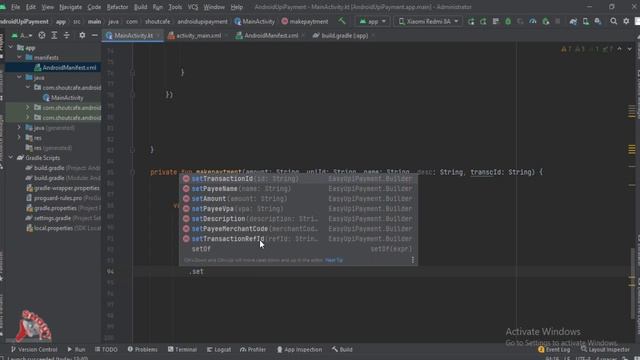Select setPayeeVpa completion suggestion
The height and width of the screenshot is (360, 640).
(x=298, y=209)
